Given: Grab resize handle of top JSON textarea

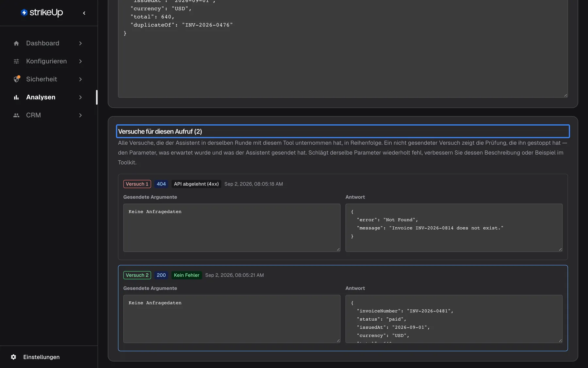Looking at the screenshot, I should click(x=566, y=95).
